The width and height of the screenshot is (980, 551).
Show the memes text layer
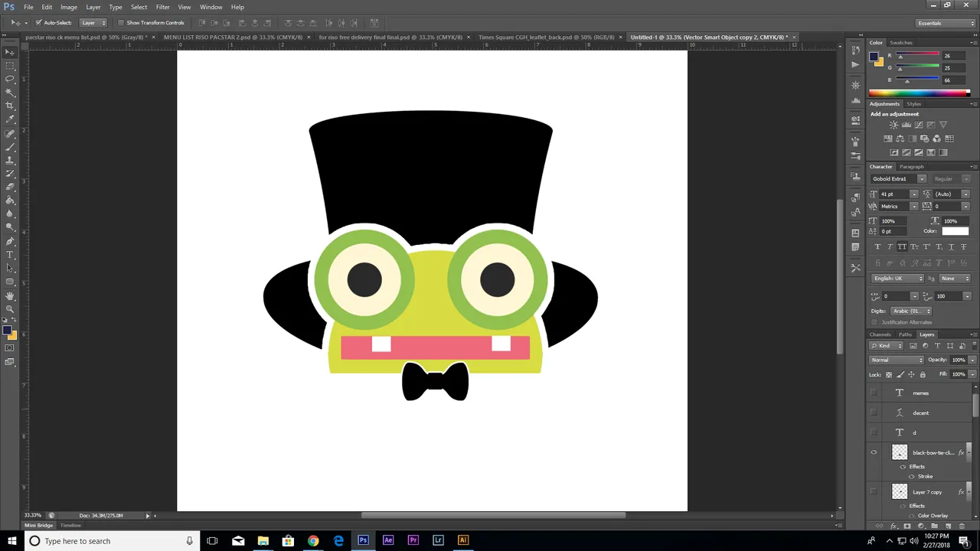click(x=874, y=393)
